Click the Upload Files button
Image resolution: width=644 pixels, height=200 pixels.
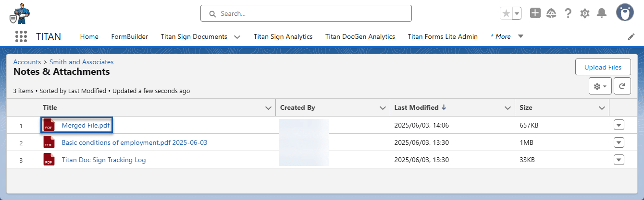(x=603, y=67)
